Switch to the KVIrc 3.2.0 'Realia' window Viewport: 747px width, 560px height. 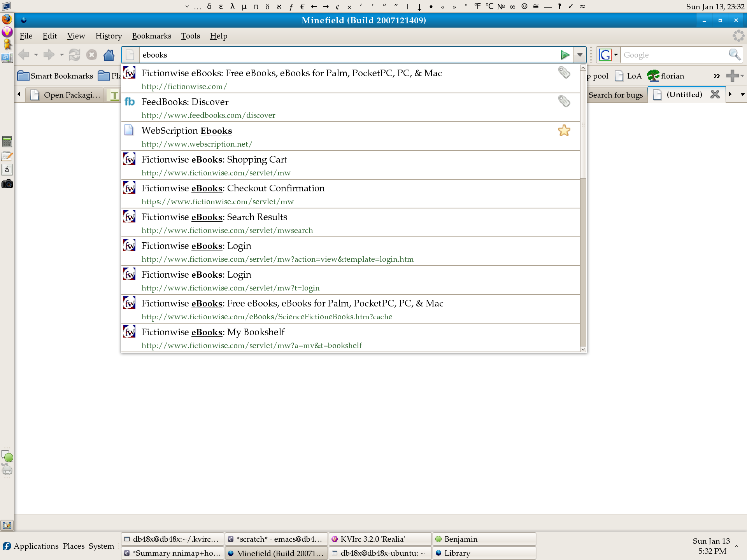tap(381, 539)
